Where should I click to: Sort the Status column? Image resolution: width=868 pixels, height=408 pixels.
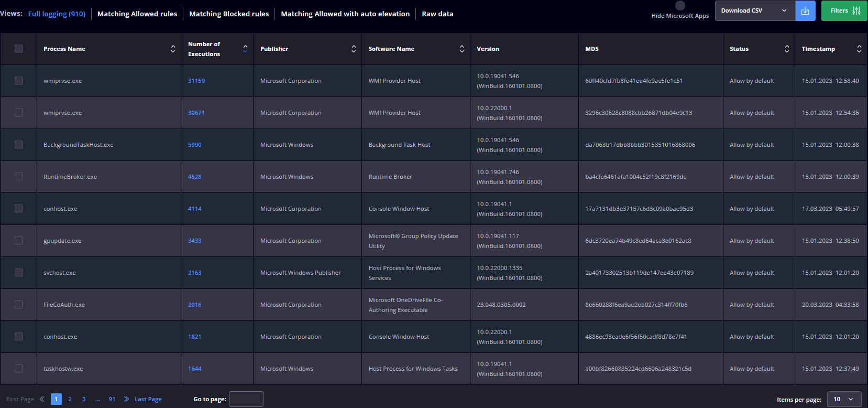[786, 49]
